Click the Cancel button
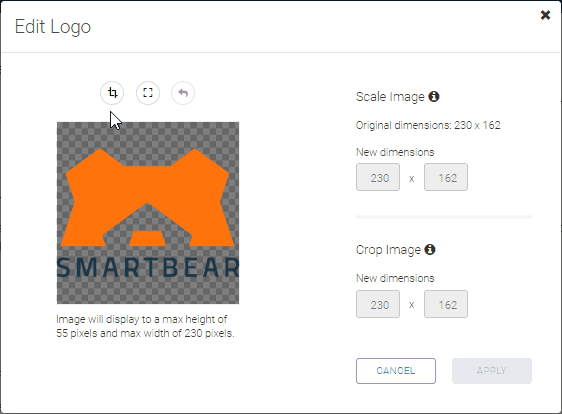 pos(396,371)
